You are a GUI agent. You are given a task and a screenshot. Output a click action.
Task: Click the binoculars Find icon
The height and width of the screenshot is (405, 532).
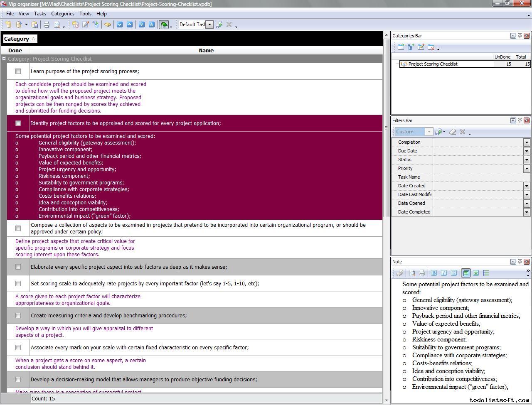[x=108, y=25]
